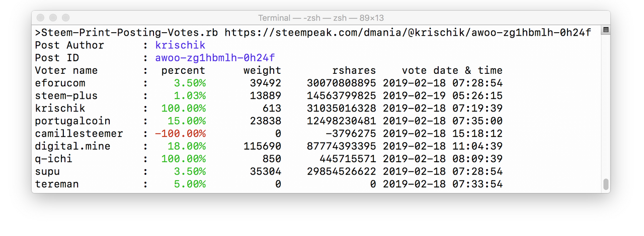Click digital.mine percent '18.00%'

(x=186, y=146)
